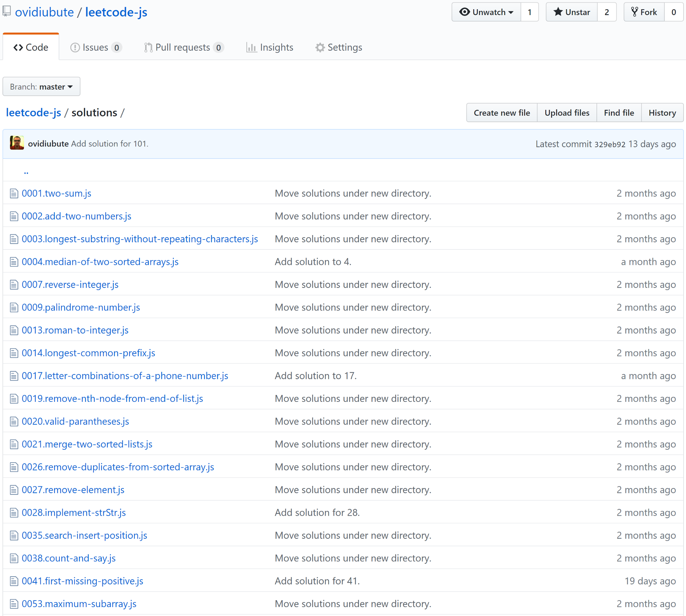Click file icon beside 0014.longest-common-prefix.js

14,353
